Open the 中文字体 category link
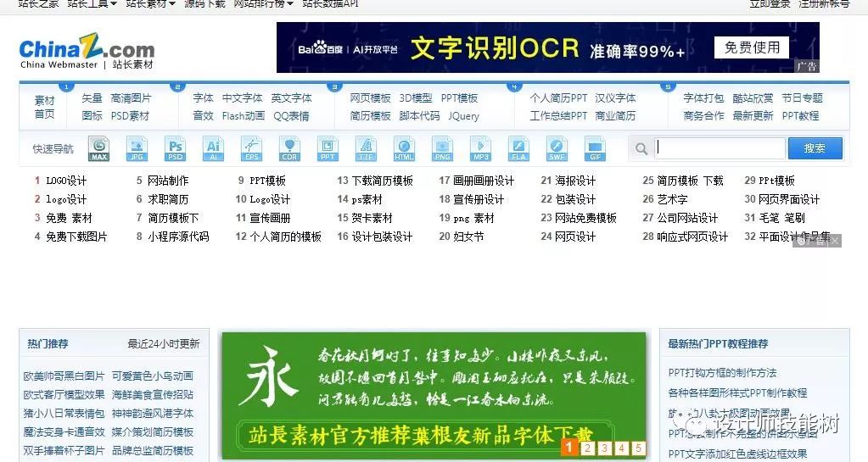The height and width of the screenshot is (462, 868). pos(243,98)
